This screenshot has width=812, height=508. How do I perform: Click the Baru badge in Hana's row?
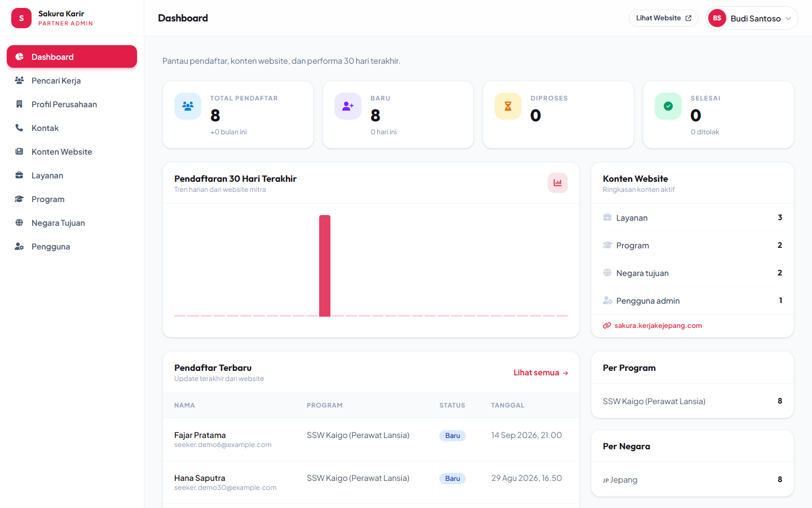452,479
